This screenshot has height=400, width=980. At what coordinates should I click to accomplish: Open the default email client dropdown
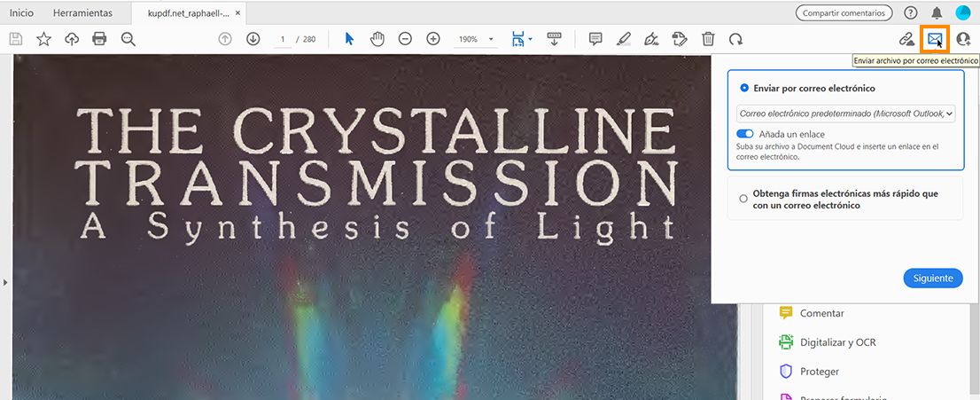click(845, 114)
